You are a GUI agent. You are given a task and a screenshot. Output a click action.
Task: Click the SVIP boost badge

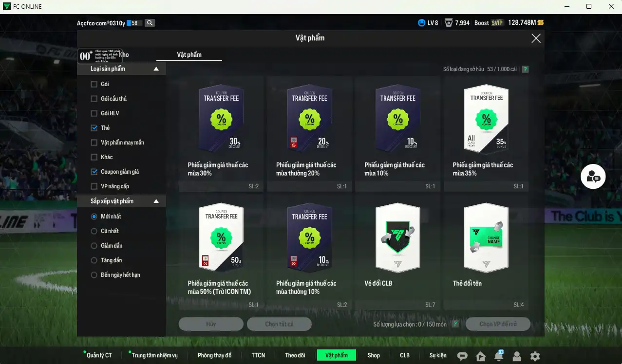point(496,23)
